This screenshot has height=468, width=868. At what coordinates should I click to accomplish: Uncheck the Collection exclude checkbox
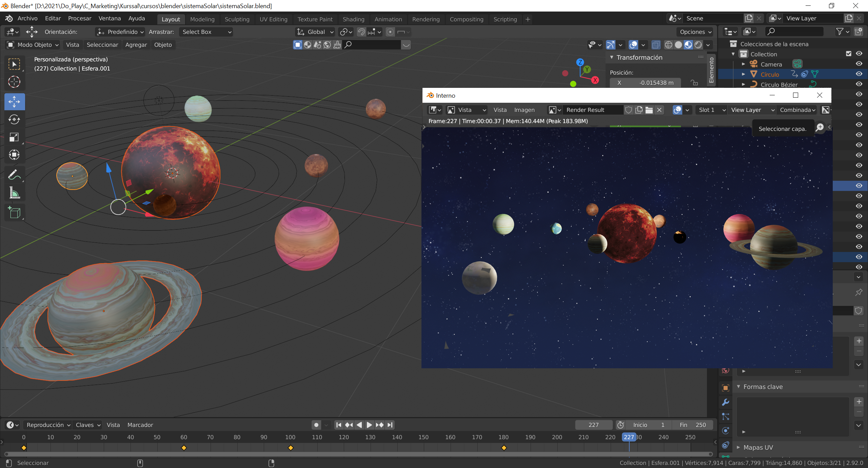849,54
